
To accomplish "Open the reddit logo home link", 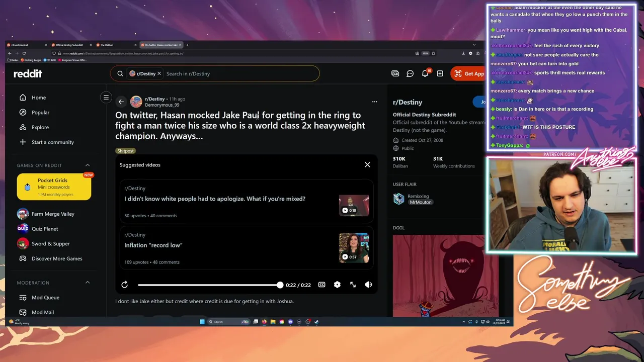I will click(x=28, y=73).
